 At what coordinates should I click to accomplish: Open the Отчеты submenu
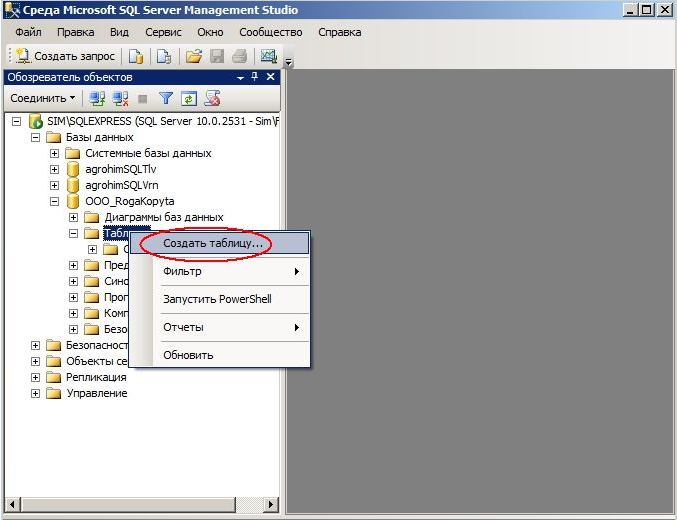point(221,327)
